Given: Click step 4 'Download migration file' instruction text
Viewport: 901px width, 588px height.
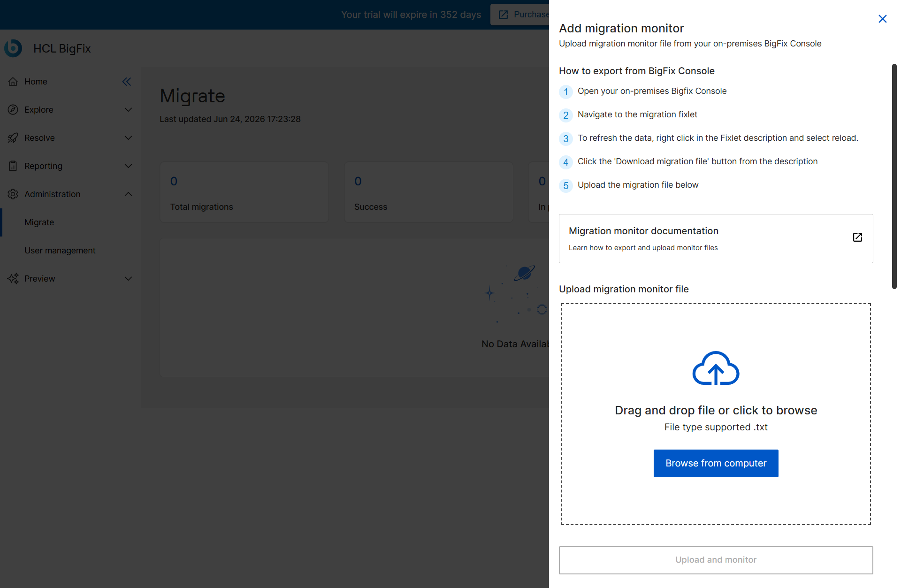Looking at the screenshot, I should click(697, 161).
